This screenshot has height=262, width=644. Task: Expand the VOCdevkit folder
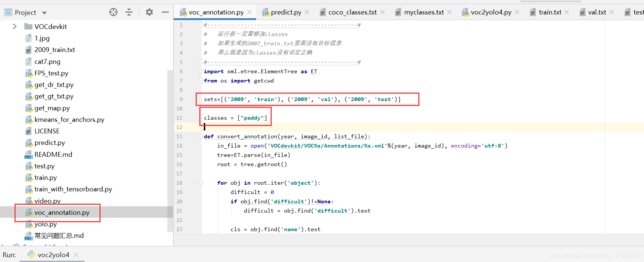point(14,26)
